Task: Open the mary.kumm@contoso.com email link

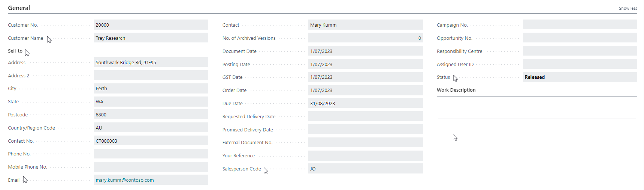Action: pos(125,180)
